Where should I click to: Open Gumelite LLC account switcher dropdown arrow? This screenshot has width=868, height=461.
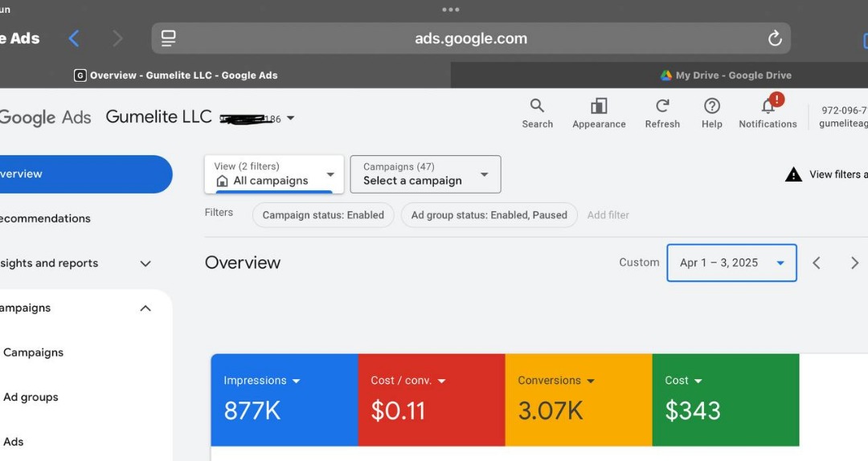coord(291,118)
